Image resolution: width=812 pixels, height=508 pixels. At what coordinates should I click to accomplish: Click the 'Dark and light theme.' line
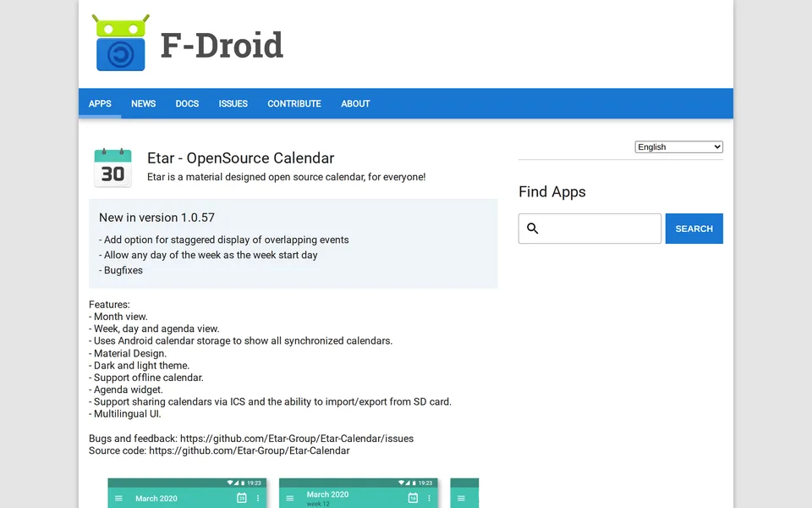(139, 366)
